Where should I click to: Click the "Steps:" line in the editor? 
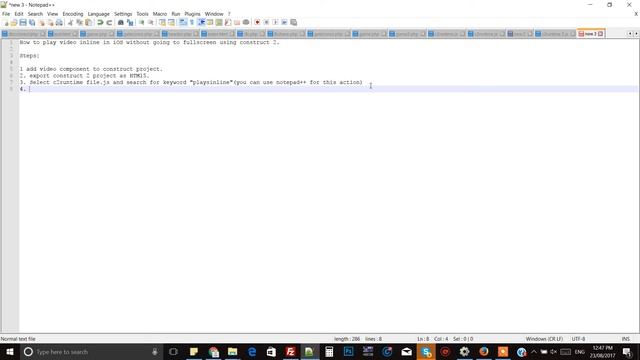(x=29, y=56)
